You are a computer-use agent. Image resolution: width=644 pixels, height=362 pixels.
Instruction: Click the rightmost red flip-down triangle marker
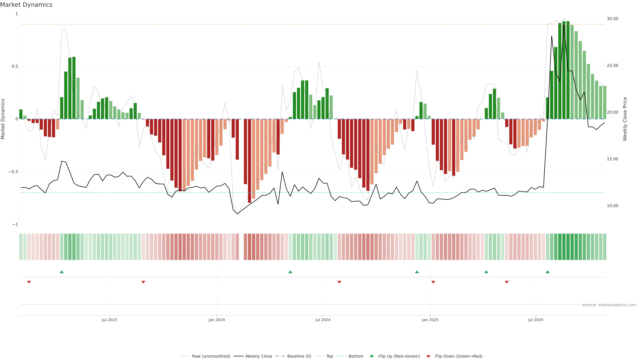(x=507, y=282)
